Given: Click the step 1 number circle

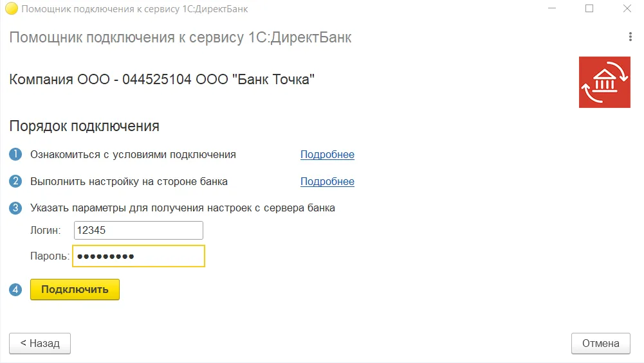Looking at the screenshot, I should [x=15, y=155].
